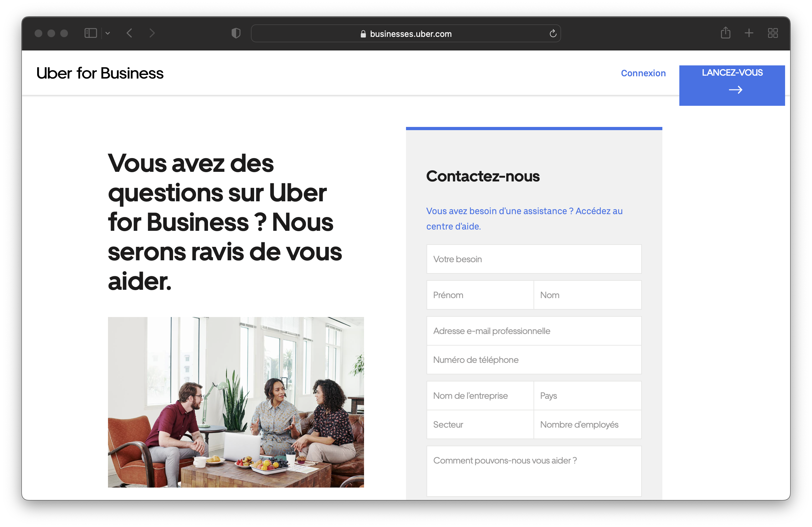Open the sidebar options chevron dropdown

[x=108, y=33]
